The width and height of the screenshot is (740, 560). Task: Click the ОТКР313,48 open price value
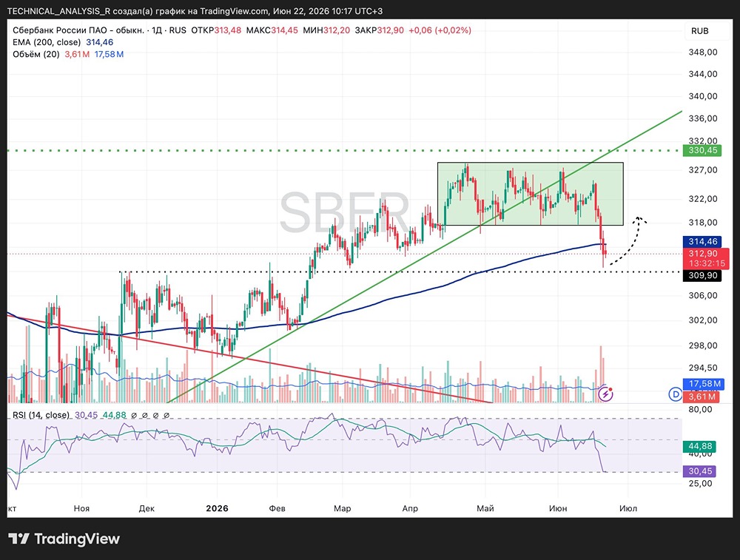pyautogui.click(x=216, y=30)
